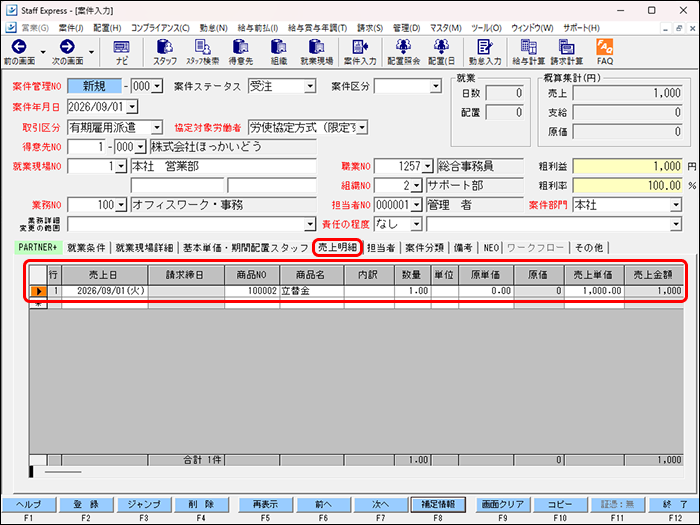Open the FAQ toolbar icon
Viewport: 700px width, 525px height.
coord(605,52)
